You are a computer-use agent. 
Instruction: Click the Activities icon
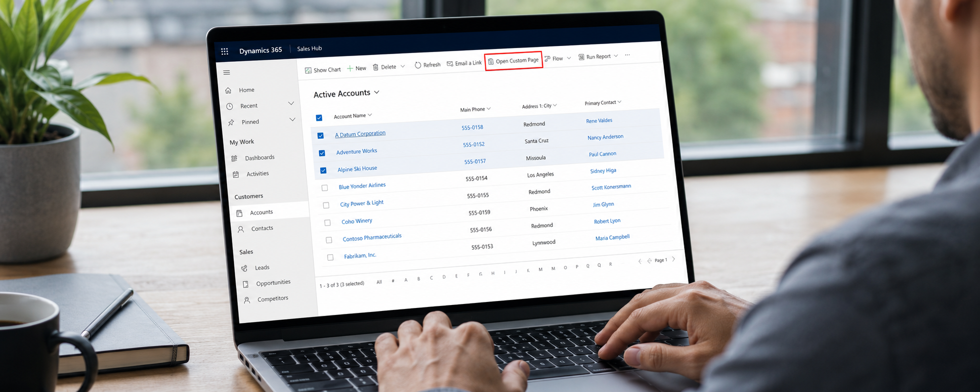pyautogui.click(x=236, y=174)
